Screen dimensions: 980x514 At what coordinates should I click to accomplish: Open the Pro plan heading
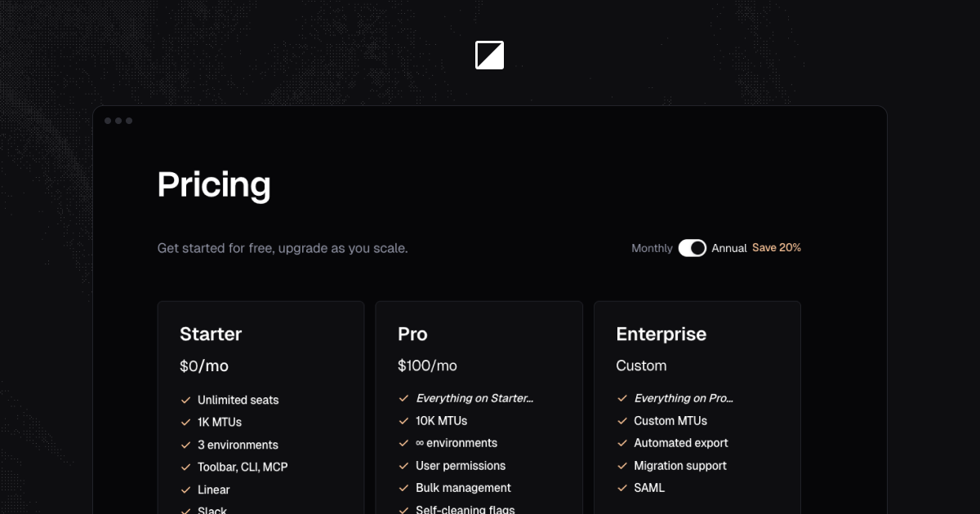click(412, 334)
